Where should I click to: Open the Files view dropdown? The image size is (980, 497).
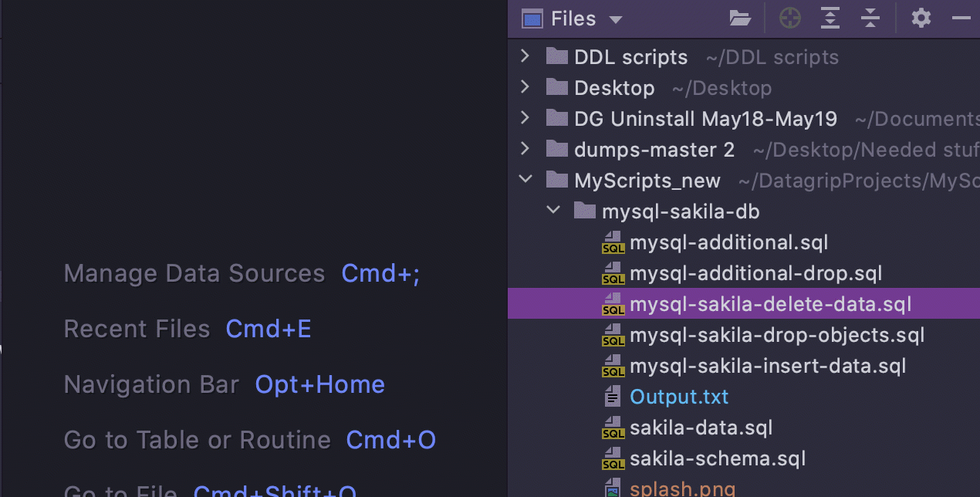[615, 19]
